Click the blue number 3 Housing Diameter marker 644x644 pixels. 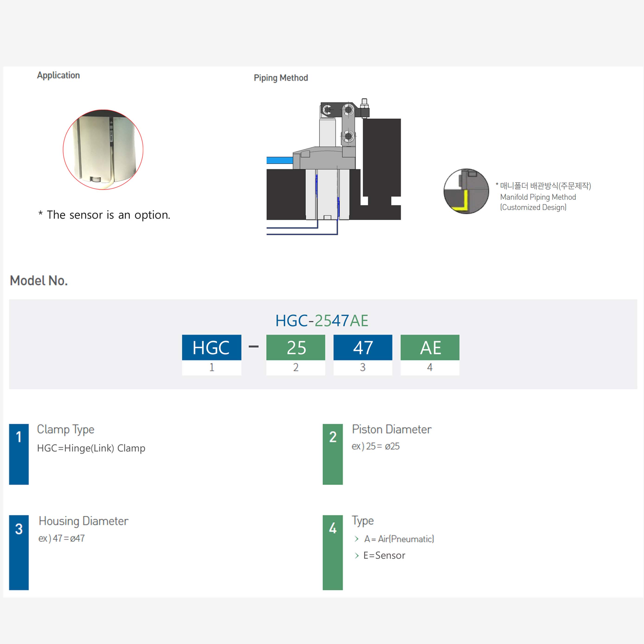coord(19,552)
